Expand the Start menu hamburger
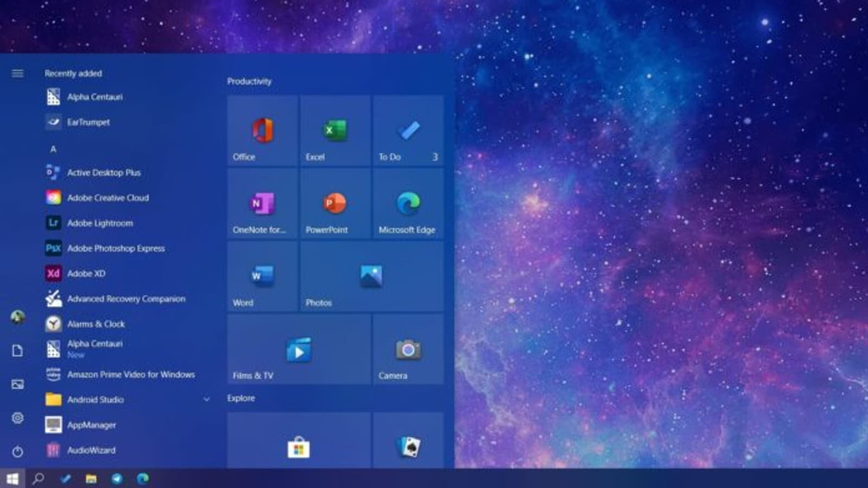The width and height of the screenshot is (868, 488). [x=17, y=73]
